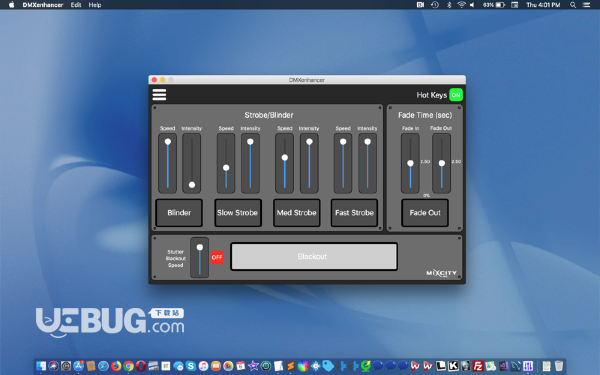Viewport: 600px width, 375px height.
Task: Click the Fade Out button
Action: (x=425, y=213)
